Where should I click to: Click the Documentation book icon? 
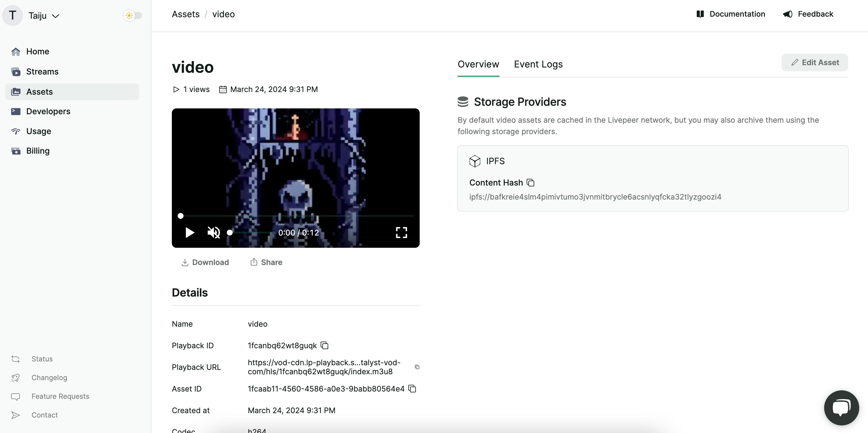700,14
